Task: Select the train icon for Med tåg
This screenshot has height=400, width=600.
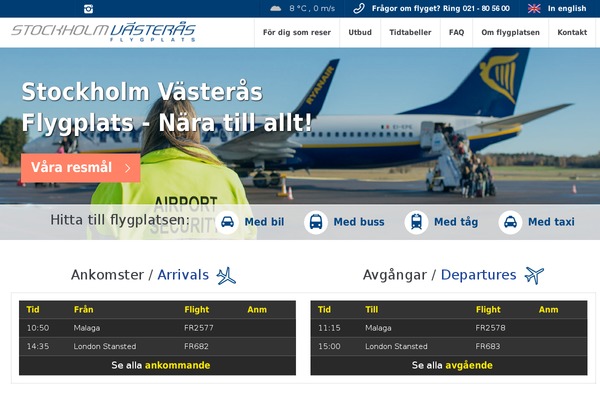Action: click(x=416, y=222)
